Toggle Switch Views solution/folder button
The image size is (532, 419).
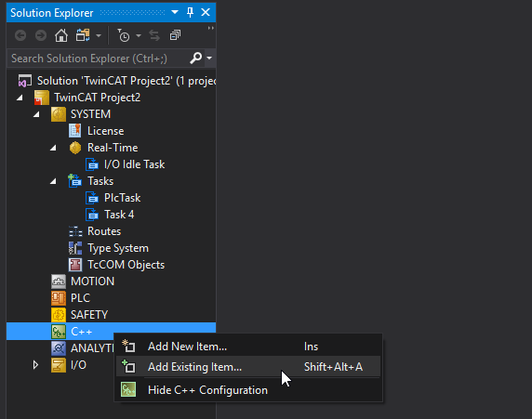83,35
